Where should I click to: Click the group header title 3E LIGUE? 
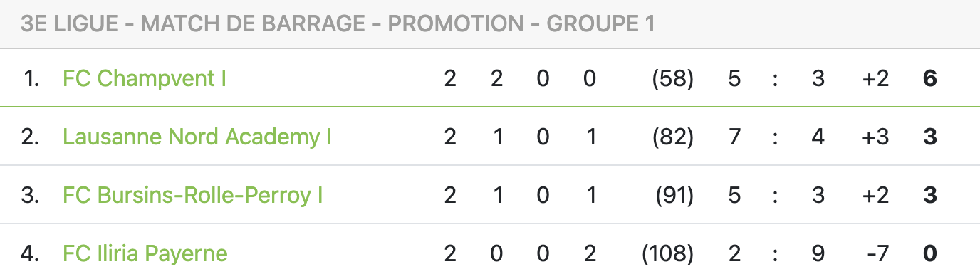point(338,24)
